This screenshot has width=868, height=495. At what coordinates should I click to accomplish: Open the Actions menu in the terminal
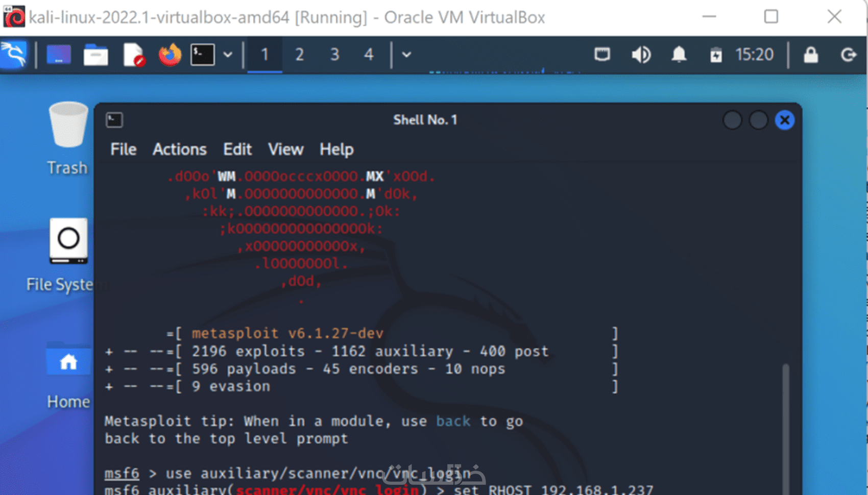[180, 150]
